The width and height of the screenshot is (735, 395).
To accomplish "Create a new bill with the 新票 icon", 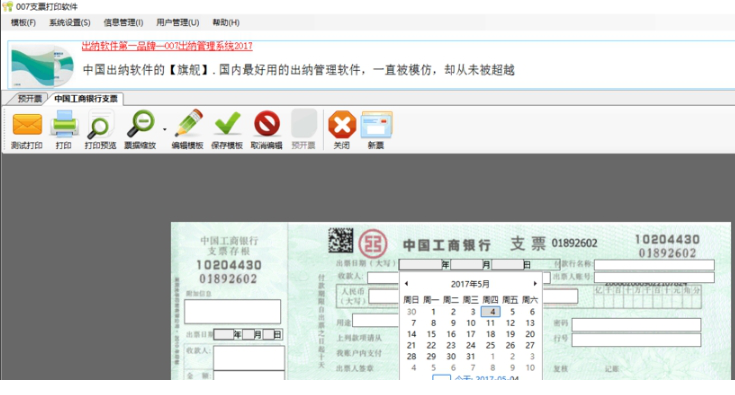I will 376,125.
